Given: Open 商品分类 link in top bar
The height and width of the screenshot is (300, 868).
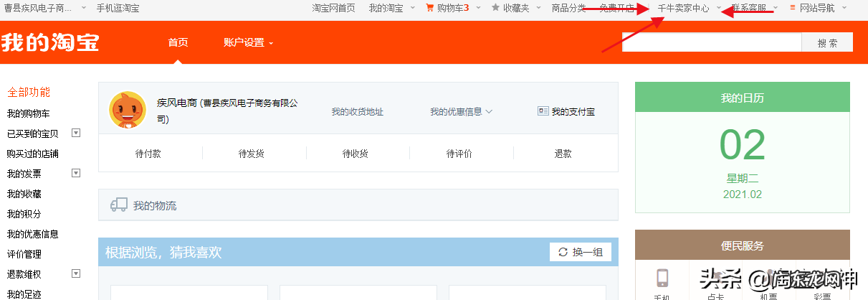Looking at the screenshot, I should coord(568,9).
